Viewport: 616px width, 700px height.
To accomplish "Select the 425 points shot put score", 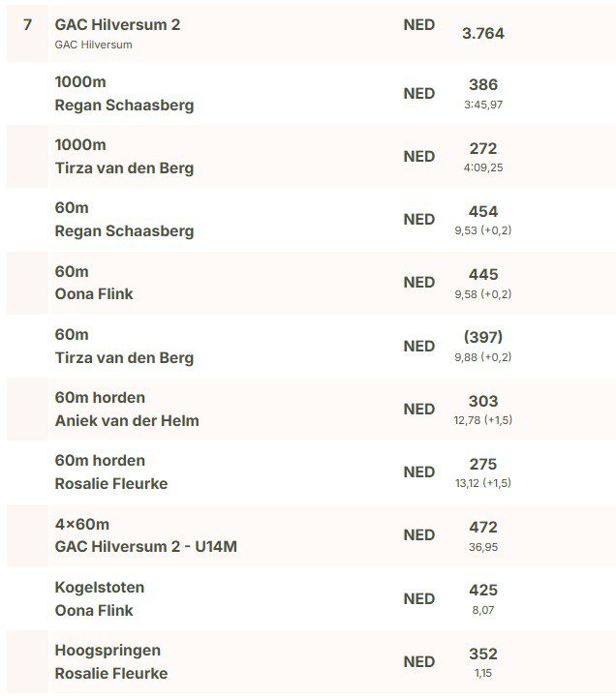I will (482, 591).
